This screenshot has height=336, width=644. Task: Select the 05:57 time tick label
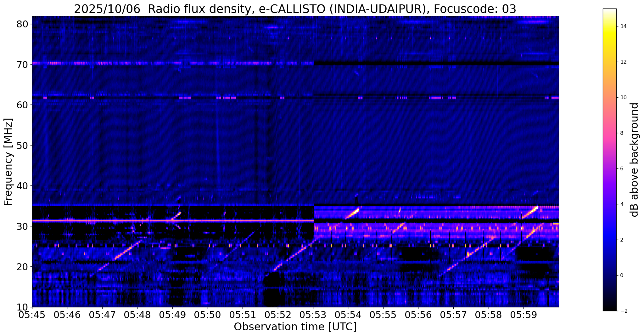pos(453,315)
